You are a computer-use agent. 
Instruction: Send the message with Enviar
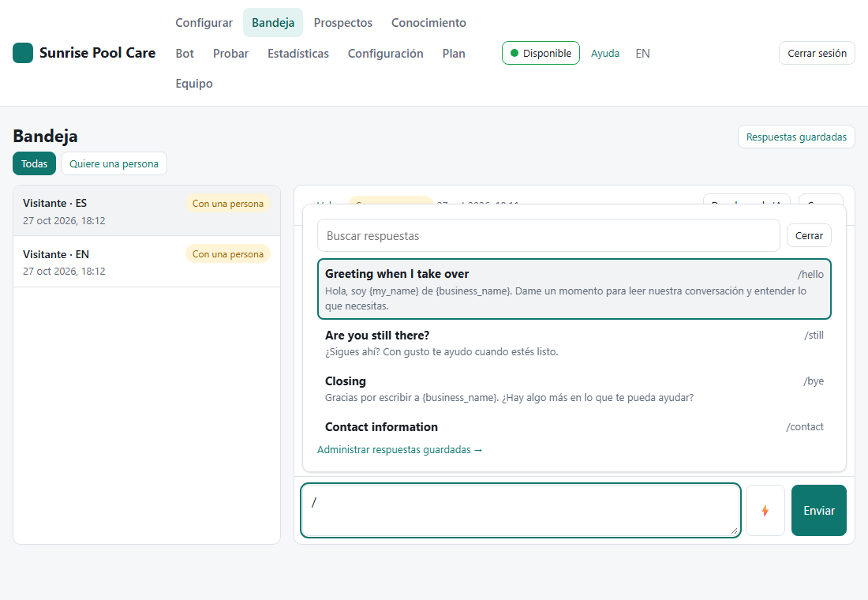[x=818, y=510]
